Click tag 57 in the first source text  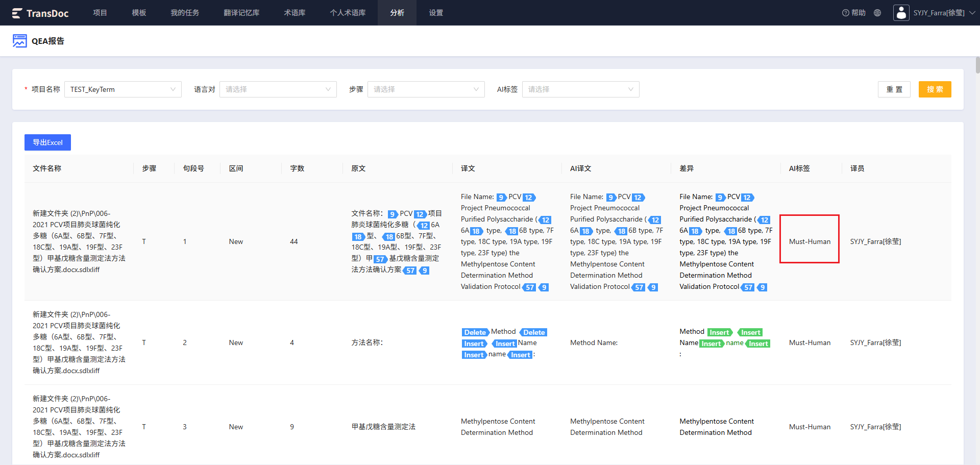point(380,259)
